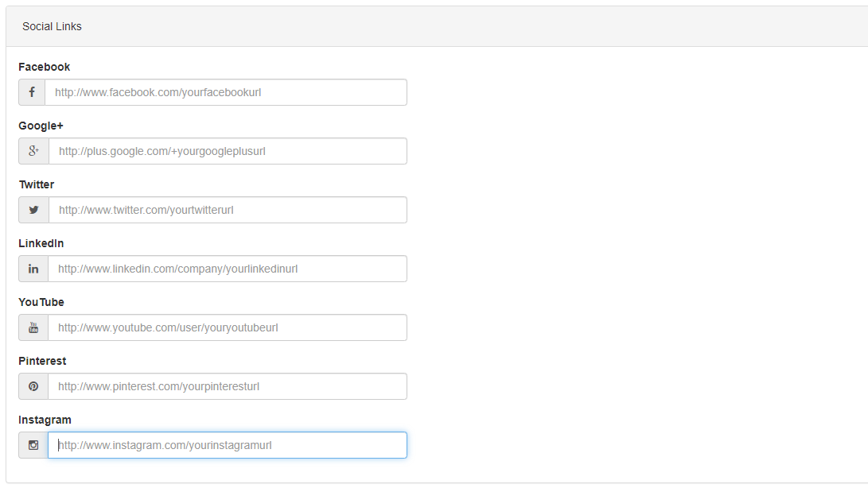Click the Twitter field label
This screenshot has width=868, height=488.
pyautogui.click(x=37, y=185)
